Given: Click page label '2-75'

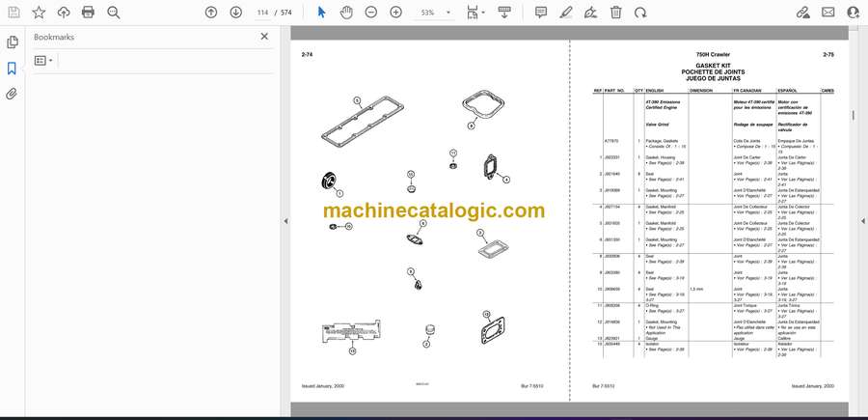Looking at the screenshot, I should (x=828, y=55).
